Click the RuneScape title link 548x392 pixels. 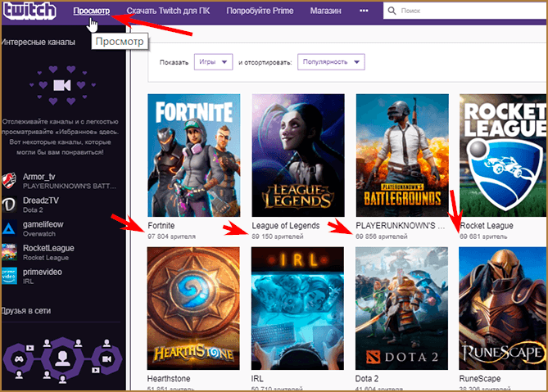(x=479, y=378)
